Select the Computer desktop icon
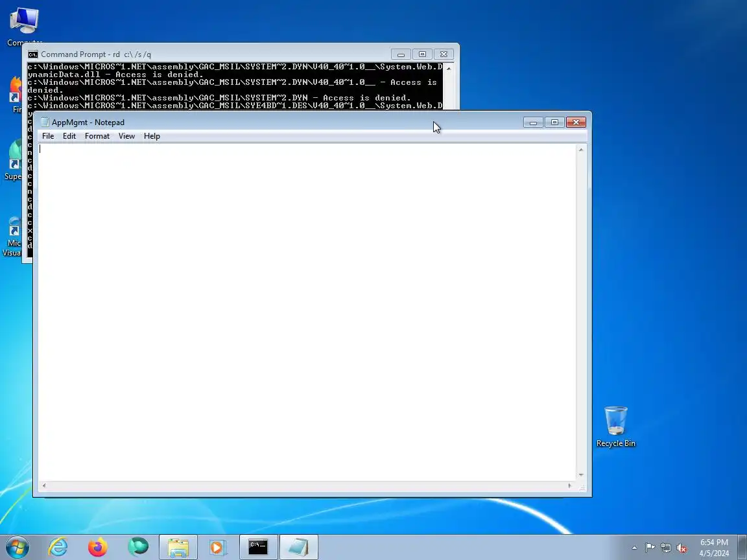This screenshot has width=747, height=560. pos(24,27)
